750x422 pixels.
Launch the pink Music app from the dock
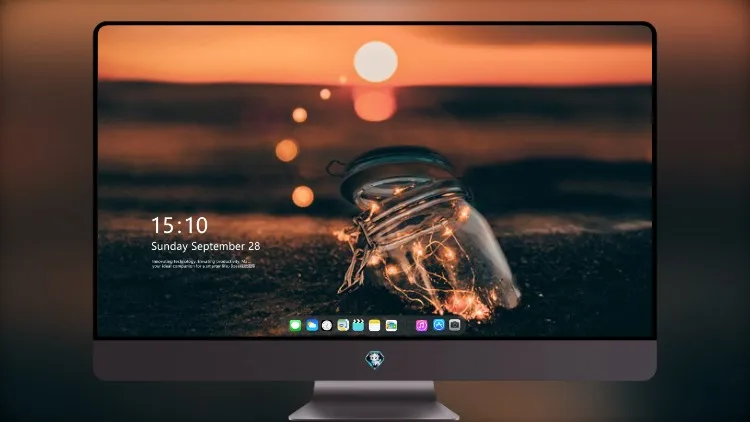coord(421,325)
